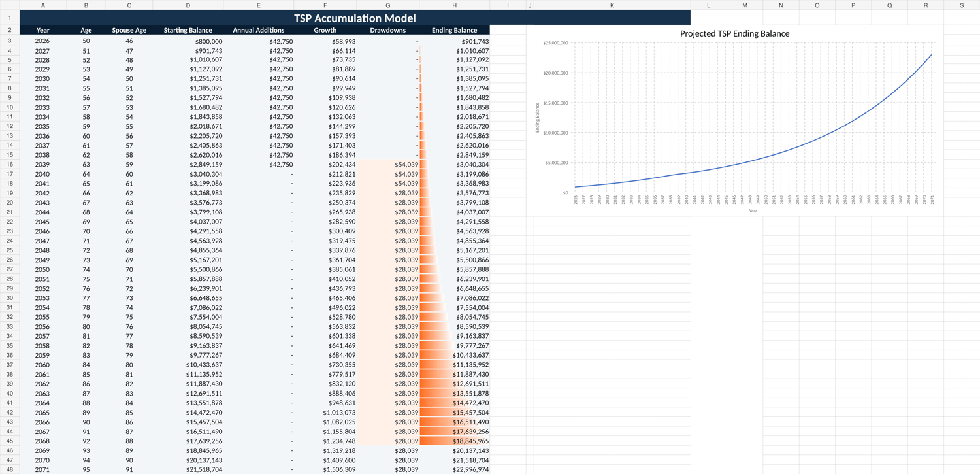Click ending balance $1,527,794 in row 8
980x474 pixels.
(x=455, y=89)
